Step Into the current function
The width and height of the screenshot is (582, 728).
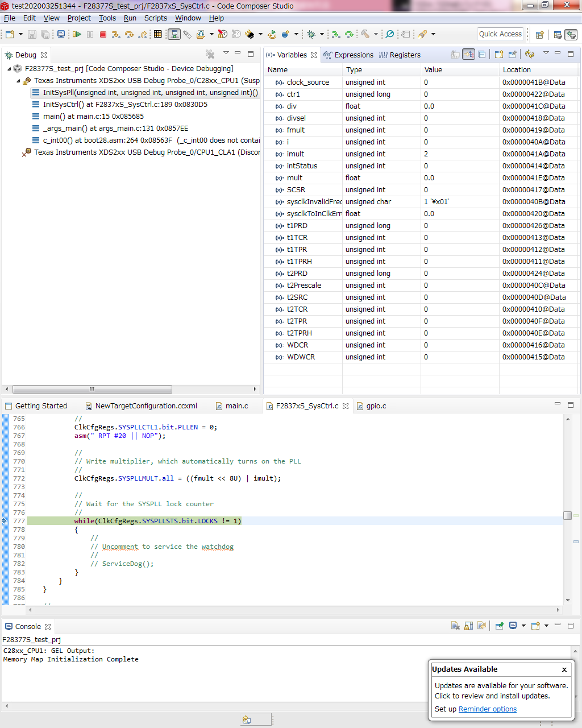(x=115, y=34)
